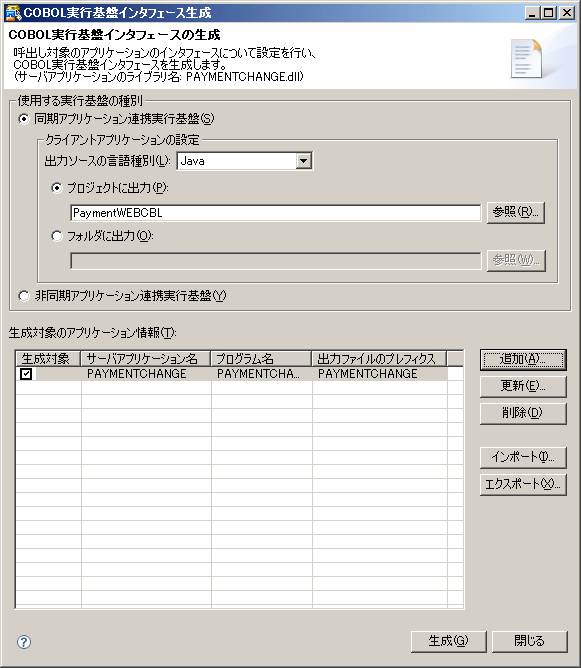Click 出力ファイルのプレフィクス column header
581x668 pixels.
coord(379,359)
